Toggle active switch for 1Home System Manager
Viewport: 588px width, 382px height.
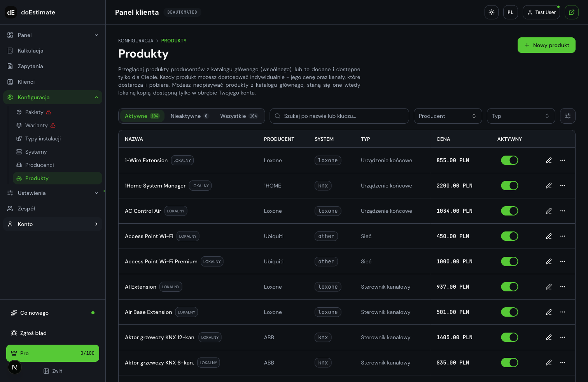click(x=509, y=186)
